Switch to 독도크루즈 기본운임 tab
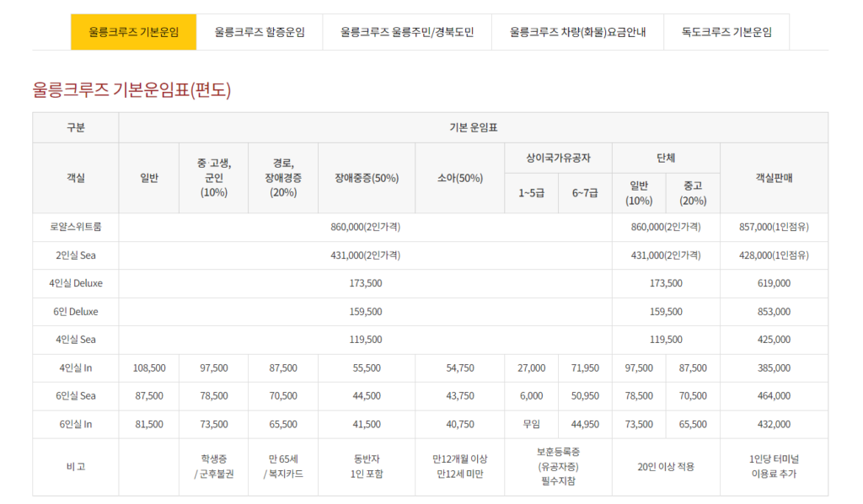The height and width of the screenshot is (504, 863). click(726, 32)
